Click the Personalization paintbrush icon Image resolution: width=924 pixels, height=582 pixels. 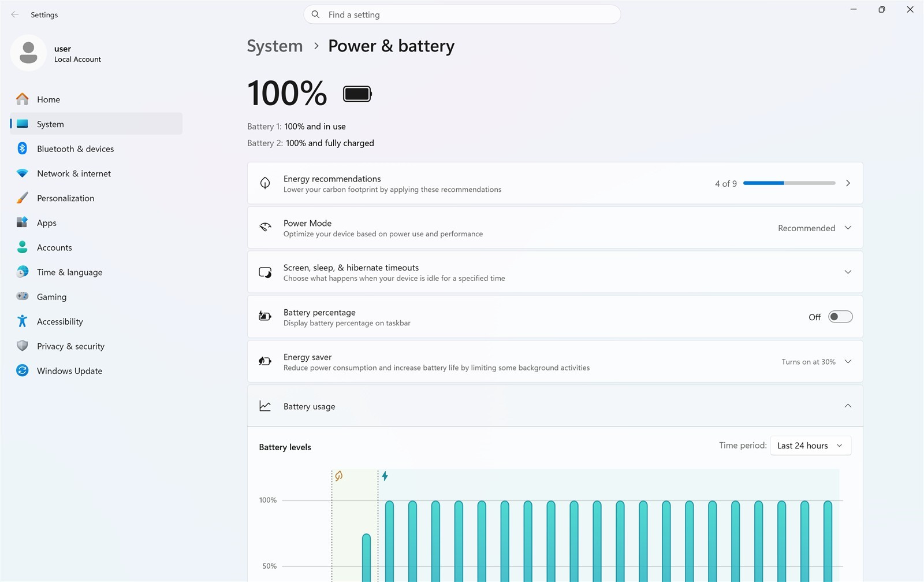pos(22,198)
